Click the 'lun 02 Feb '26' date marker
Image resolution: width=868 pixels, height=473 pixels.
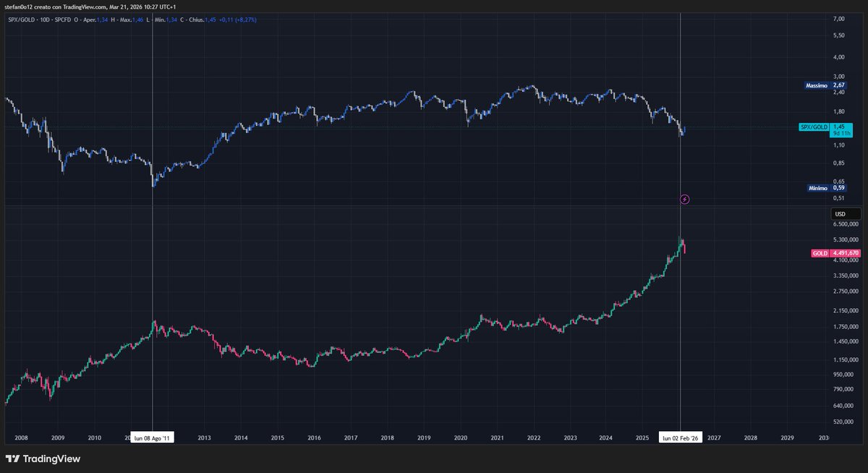click(x=681, y=438)
